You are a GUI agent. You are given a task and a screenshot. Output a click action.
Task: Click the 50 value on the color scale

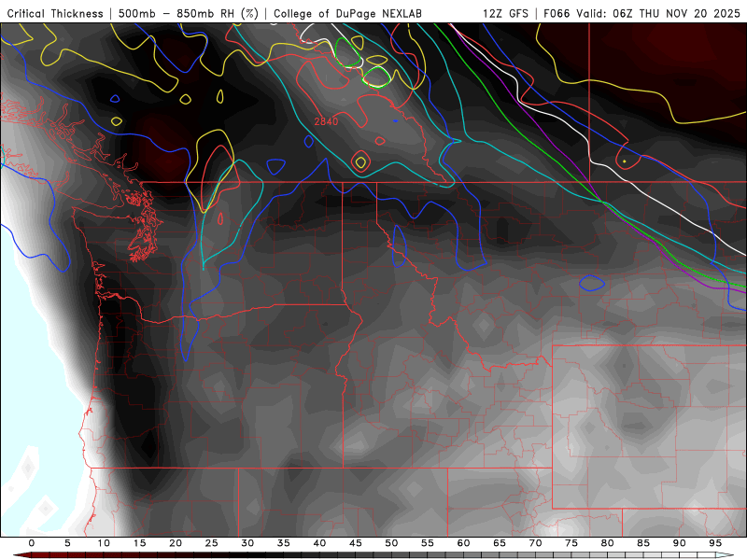click(x=391, y=543)
